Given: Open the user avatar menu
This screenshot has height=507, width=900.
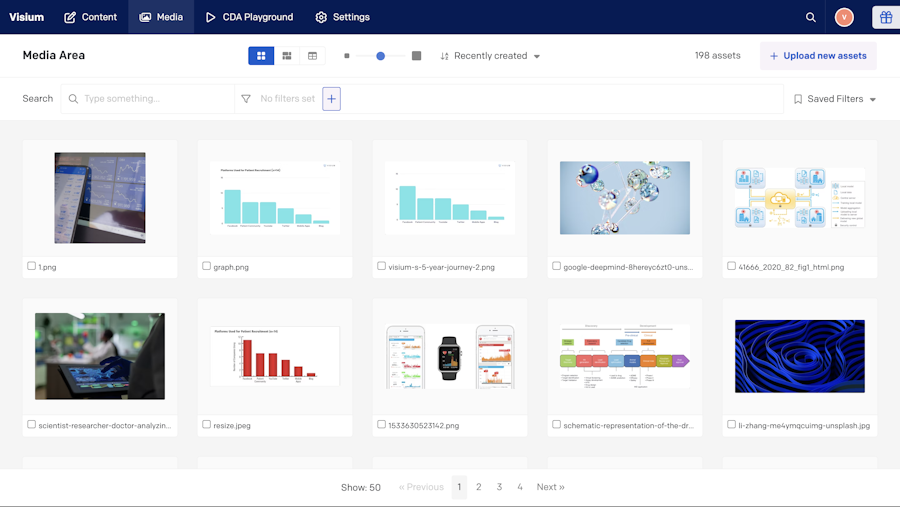Looking at the screenshot, I should tap(844, 17).
